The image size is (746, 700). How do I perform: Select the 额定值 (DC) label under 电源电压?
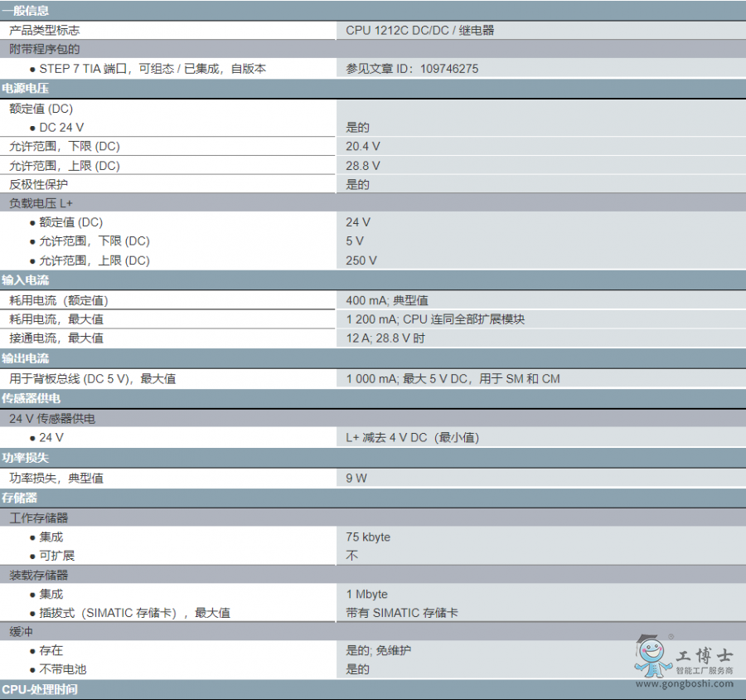[x=41, y=109]
